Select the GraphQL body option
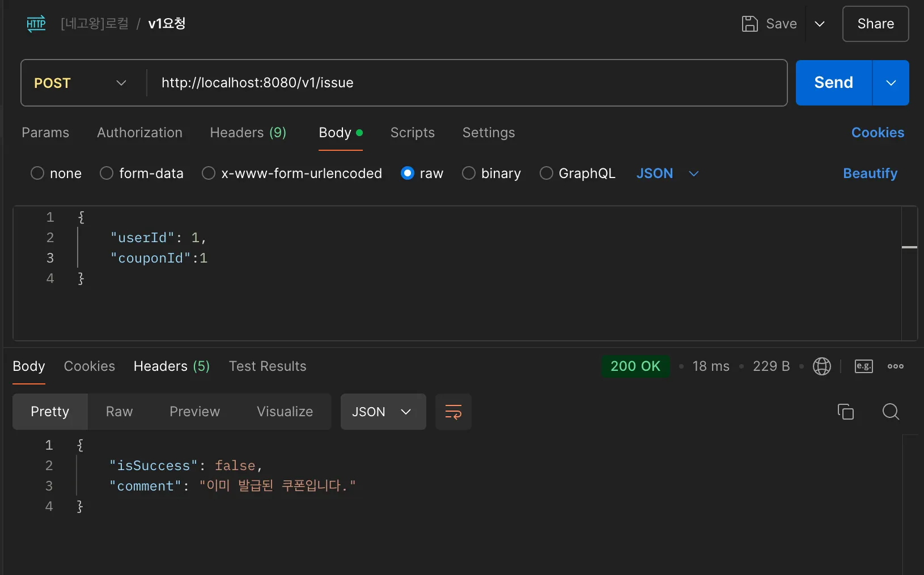The image size is (924, 575). [546, 174]
